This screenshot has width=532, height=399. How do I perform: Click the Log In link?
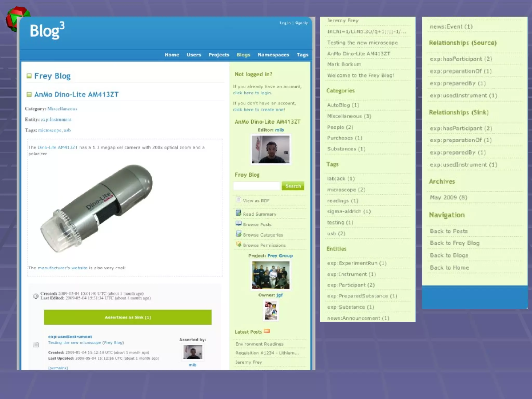point(285,23)
